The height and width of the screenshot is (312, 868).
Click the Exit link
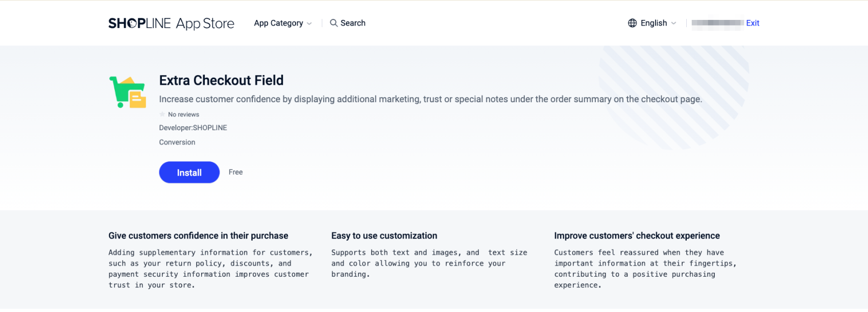tap(753, 23)
